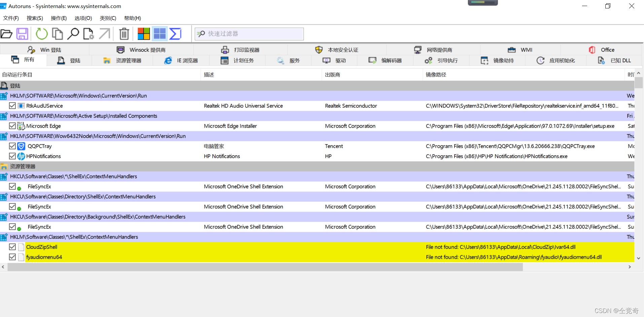Click the 快速过滤器 input field

click(x=249, y=34)
